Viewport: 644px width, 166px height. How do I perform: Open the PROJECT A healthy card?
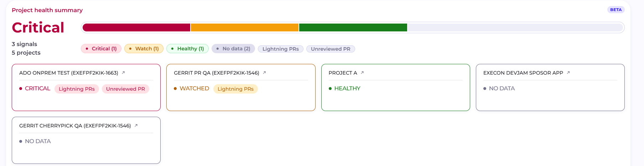tap(396, 87)
